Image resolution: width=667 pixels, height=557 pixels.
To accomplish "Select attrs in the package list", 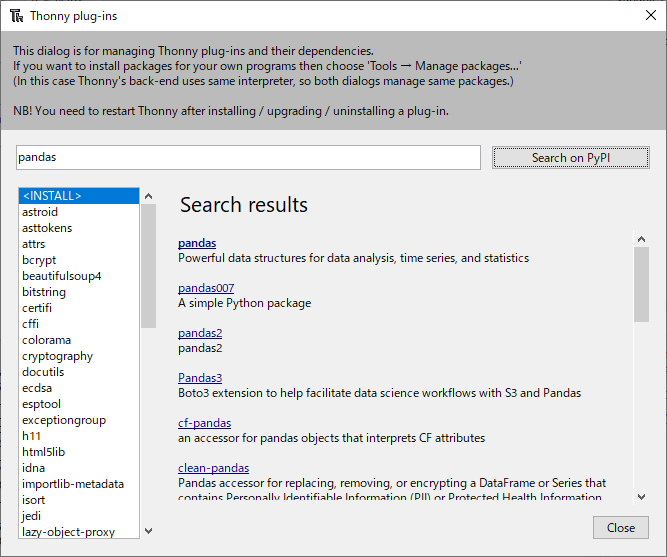I will [x=79, y=244].
